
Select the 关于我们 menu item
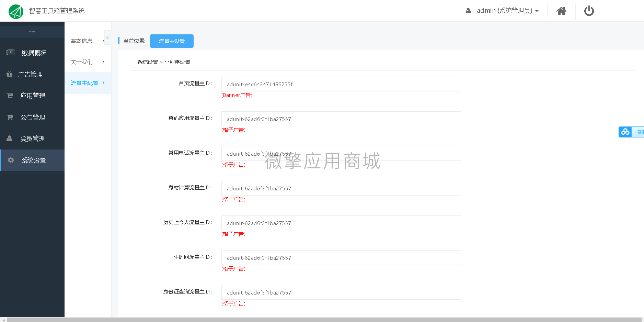81,62
